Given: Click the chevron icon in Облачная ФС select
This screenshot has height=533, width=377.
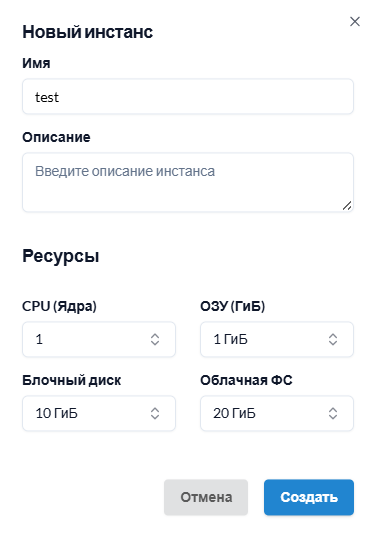Looking at the screenshot, I should click(x=333, y=413).
